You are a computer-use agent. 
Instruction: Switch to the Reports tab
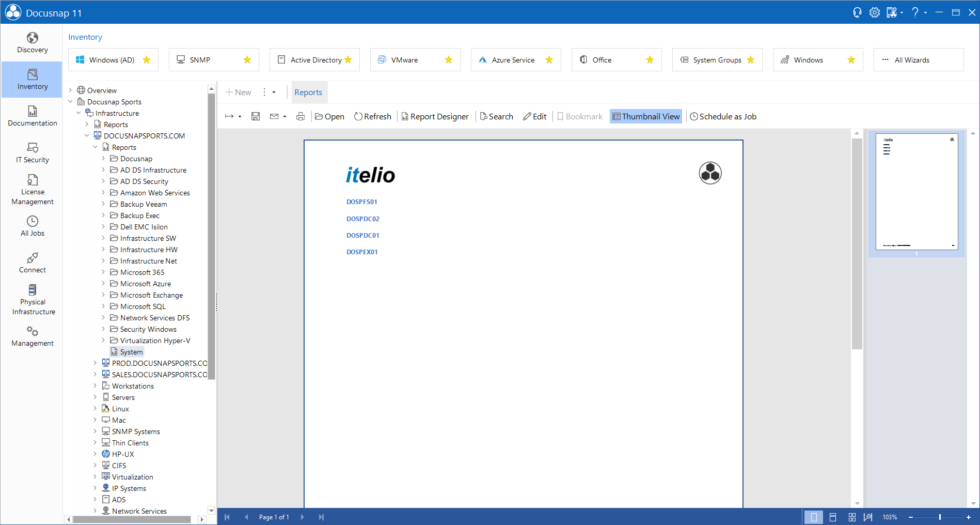pos(308,92)
